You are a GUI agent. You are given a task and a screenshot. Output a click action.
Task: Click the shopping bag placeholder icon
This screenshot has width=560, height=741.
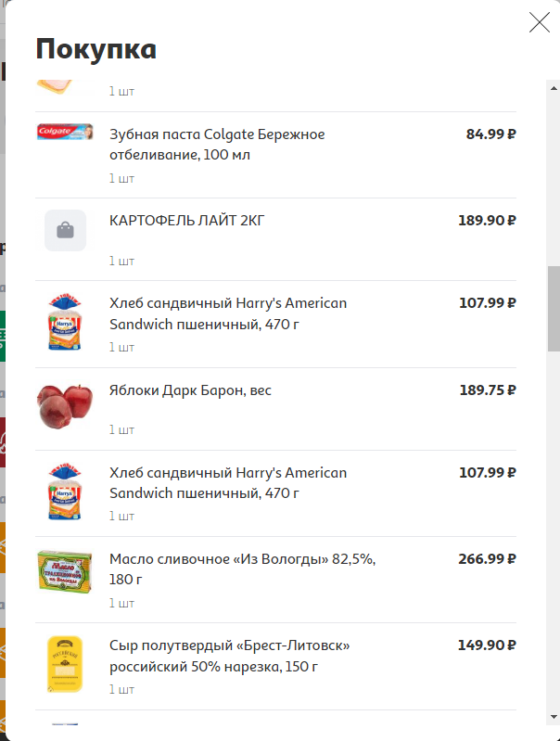pyautogui.click(x=65, y=230)
